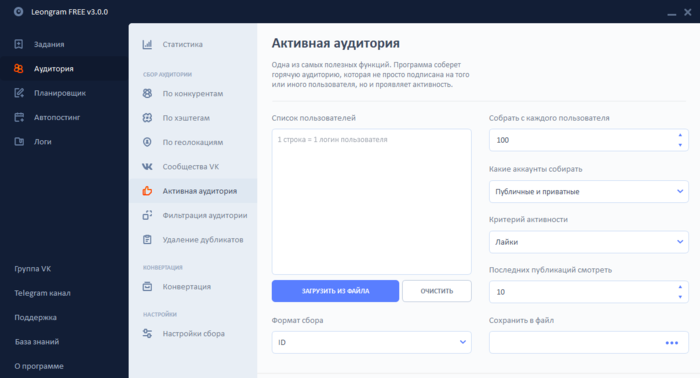Open the Поддержка link
This screenshot has width=700, height=378.
point(35,317)
